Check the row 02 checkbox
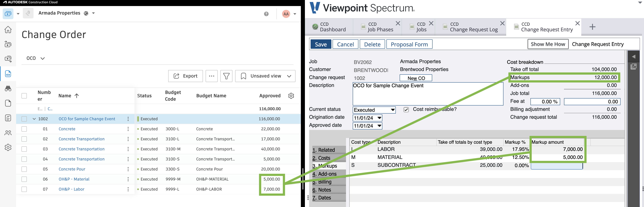The image size is (644, 207). click(x=24, y=139)
